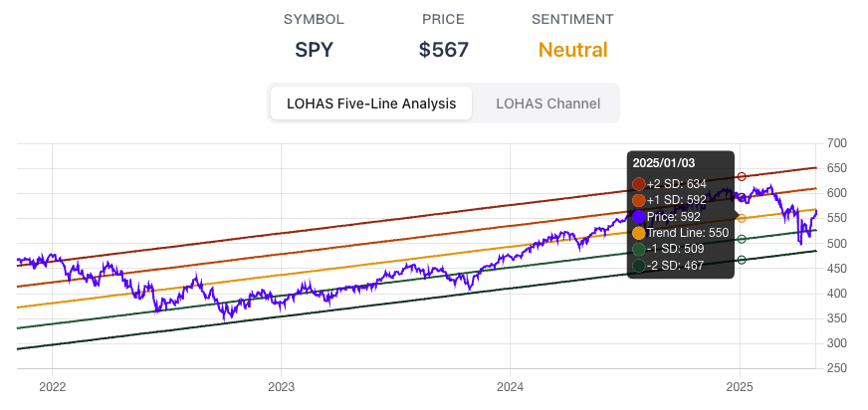Image resolution: width=868 pixels, height=410 pixels.
Task: Click '-2 SD: 467' text in tooltip
Action: [675, 266]
